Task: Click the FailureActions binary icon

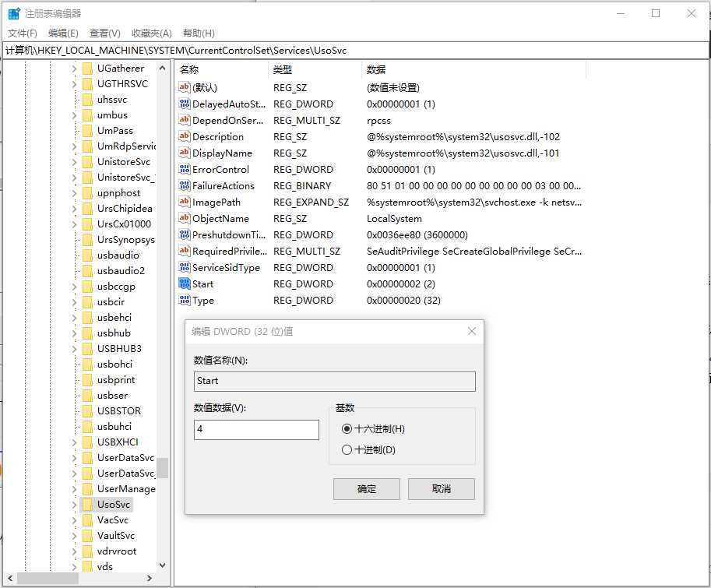Action: pyautogui.click(x=184, y=185)
